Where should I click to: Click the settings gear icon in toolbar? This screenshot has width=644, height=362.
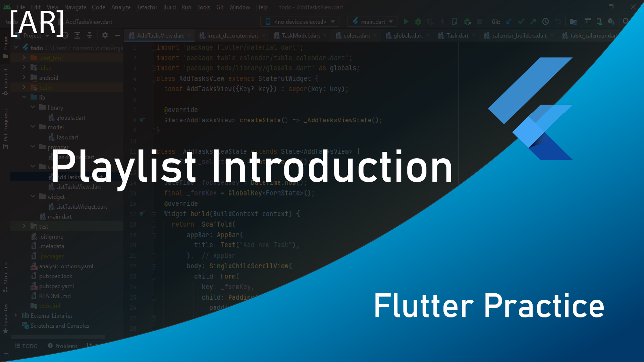(x=105, y=35)
